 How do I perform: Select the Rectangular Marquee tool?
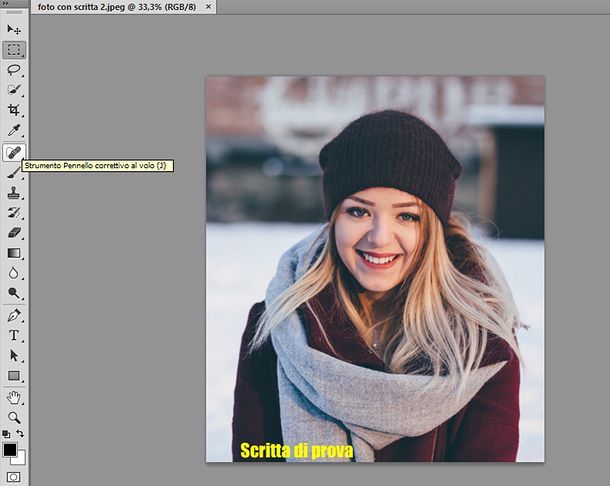click(x=14, y=49)
